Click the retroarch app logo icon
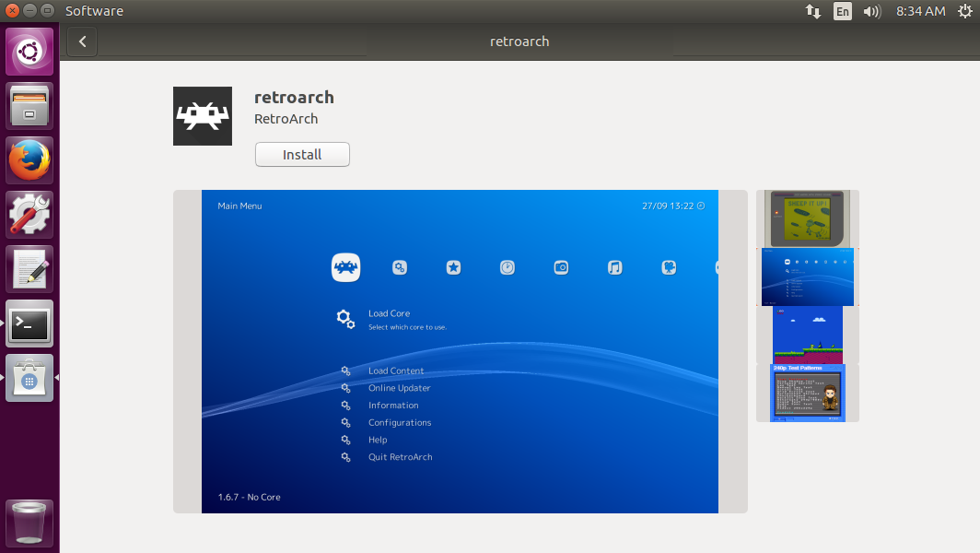 (203, 116)
